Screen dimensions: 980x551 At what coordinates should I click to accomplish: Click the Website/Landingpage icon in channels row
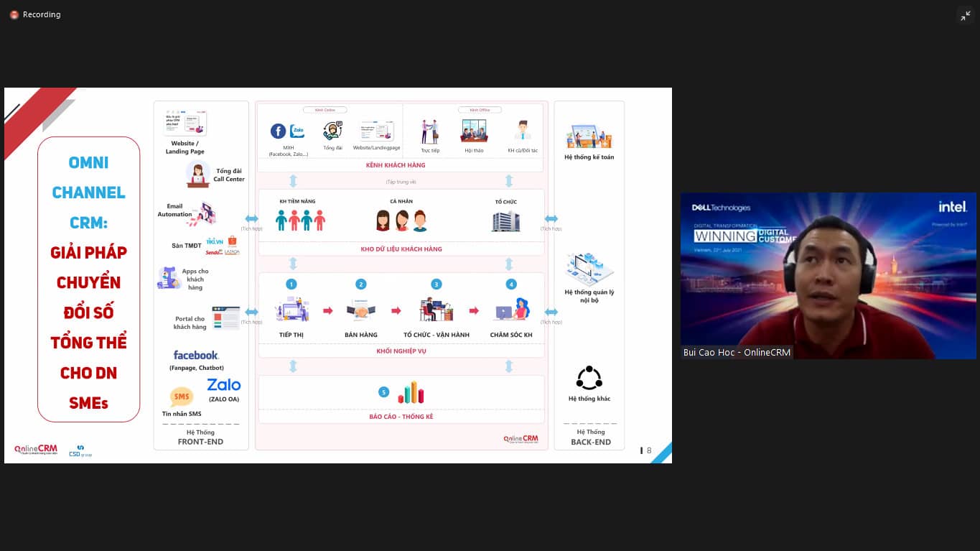[x=377, y=131]
